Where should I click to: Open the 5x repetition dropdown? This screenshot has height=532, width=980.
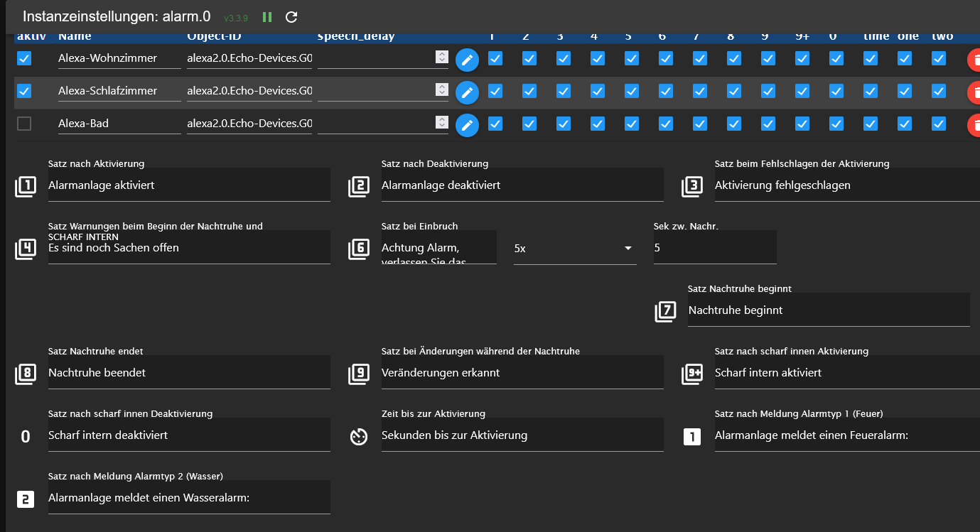point(575,249)
